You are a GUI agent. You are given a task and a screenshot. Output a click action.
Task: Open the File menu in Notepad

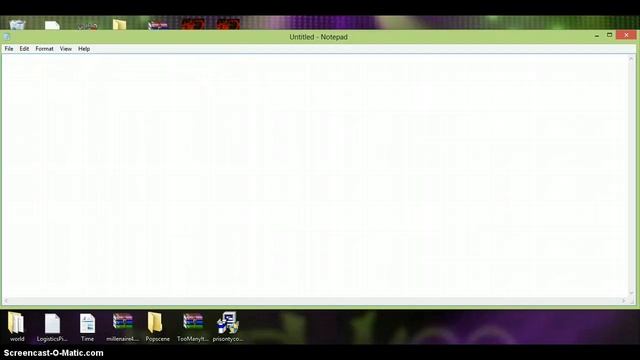(x=9, y=49)
